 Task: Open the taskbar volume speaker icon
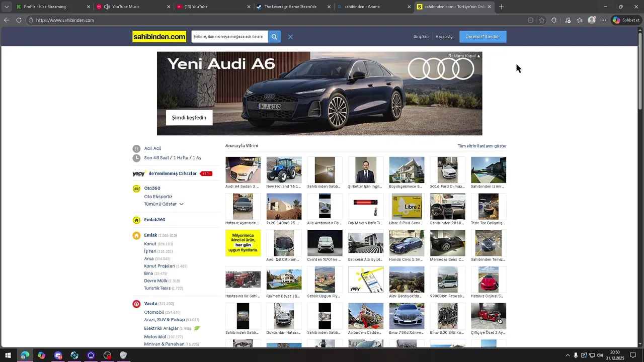[600, 355]
